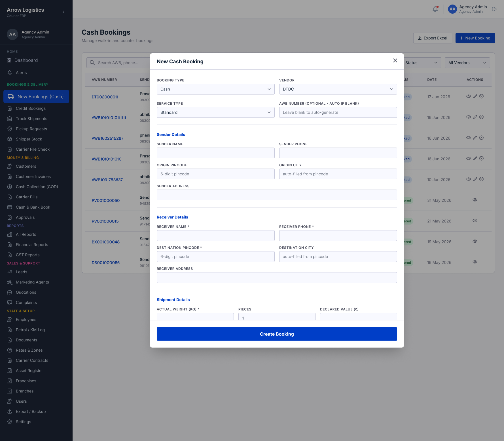View booking AWB1010101010 with eye icon
Viewport: 504px width, 441px height.
(469, 158)
